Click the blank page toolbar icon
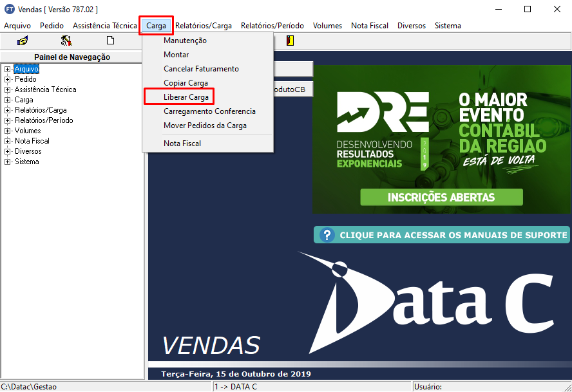 [110, 41]
